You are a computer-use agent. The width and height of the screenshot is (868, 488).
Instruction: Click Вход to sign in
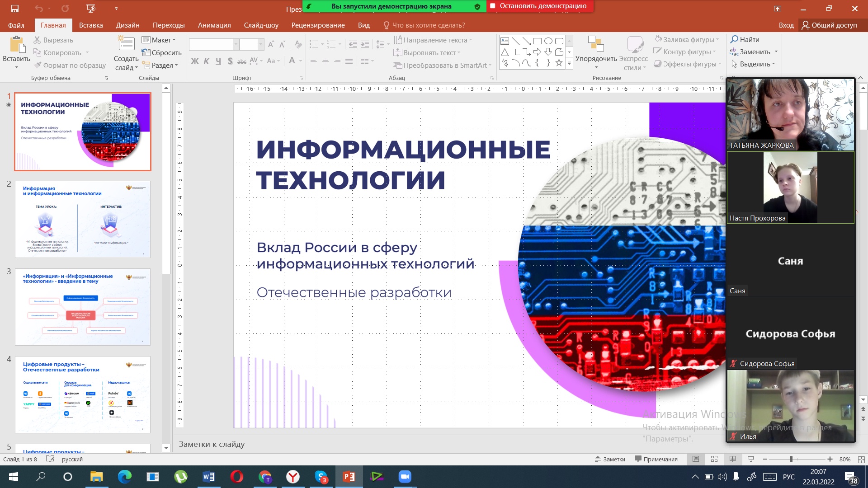pyautogui.click(x=786, y=25)
